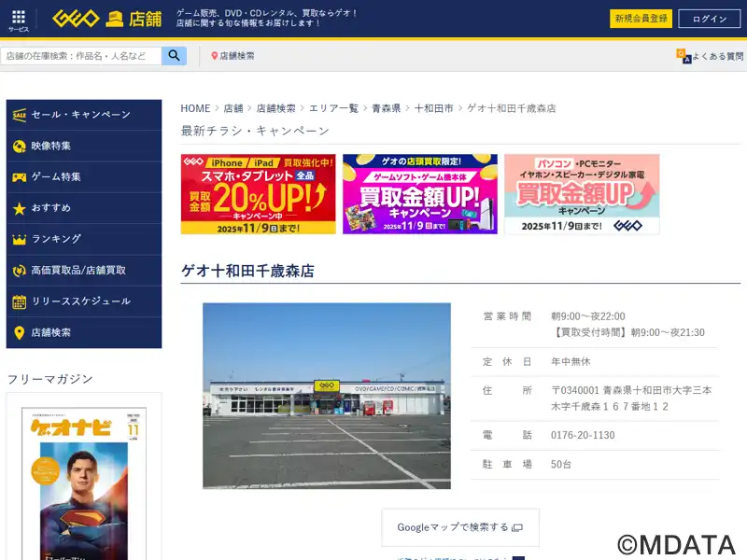Click the ログイン button
747x560 pixels.
(710, 19)
